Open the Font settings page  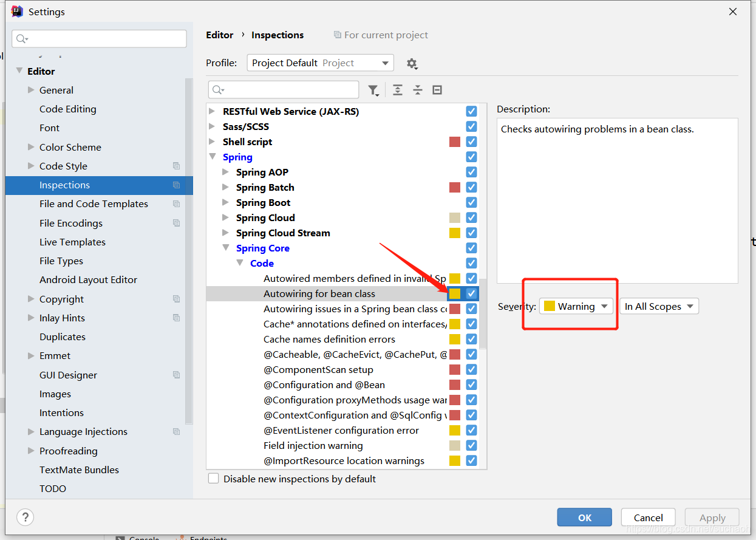click(49, 128)
